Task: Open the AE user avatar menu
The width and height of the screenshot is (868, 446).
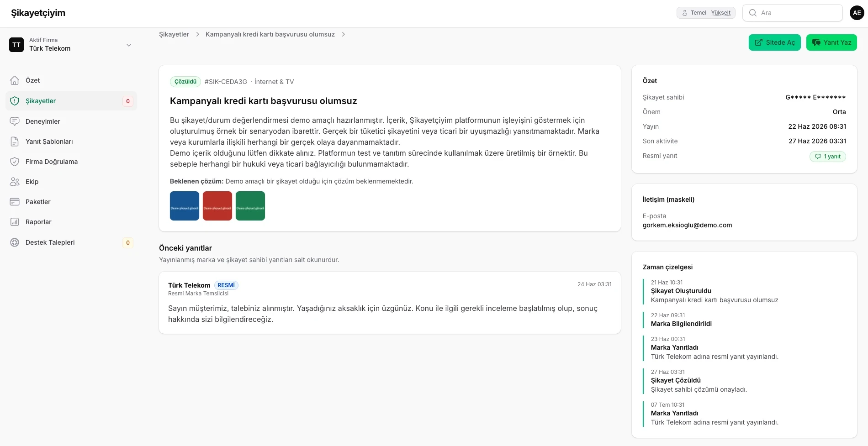Action: 857,13
